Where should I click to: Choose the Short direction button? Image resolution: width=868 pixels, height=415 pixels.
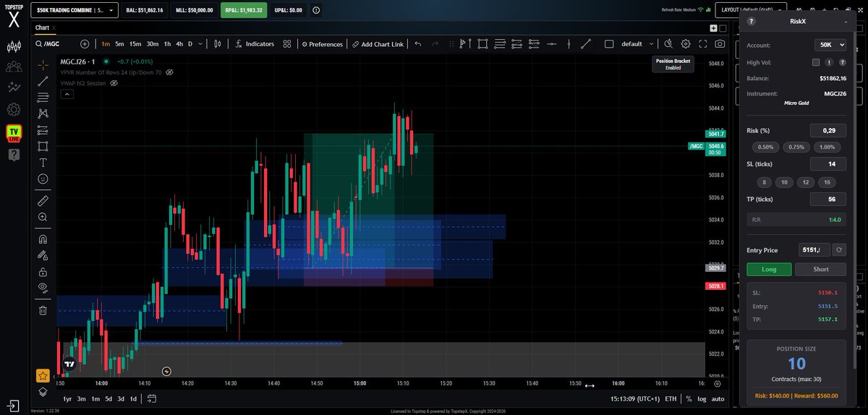pos(821,269)
